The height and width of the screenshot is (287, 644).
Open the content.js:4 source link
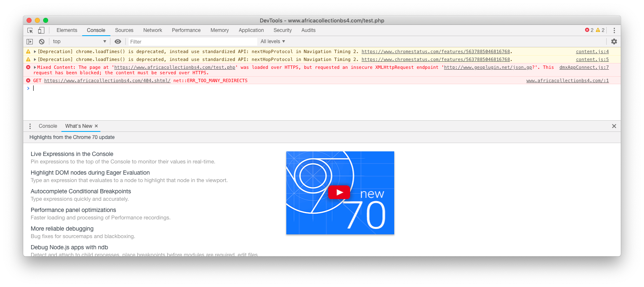tap(592, 52)
